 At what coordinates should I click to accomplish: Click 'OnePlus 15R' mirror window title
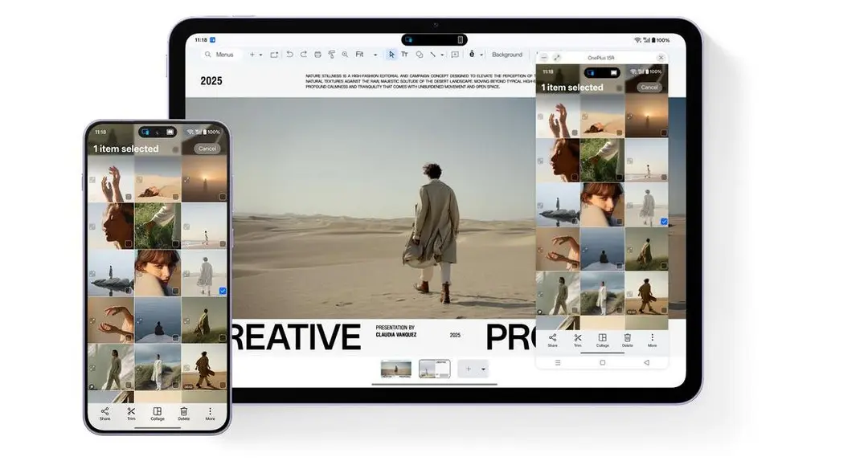click(600, 58)
